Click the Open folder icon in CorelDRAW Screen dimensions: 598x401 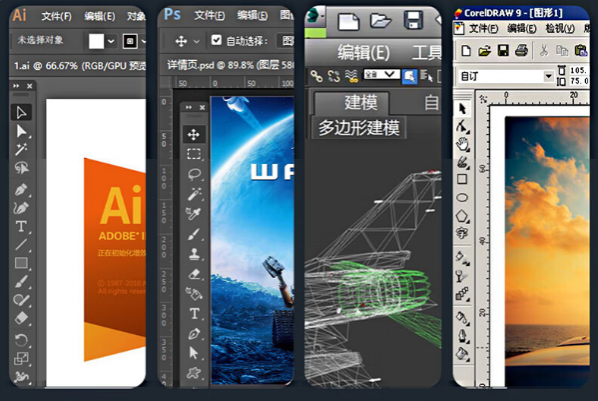(x=484, y=51)
